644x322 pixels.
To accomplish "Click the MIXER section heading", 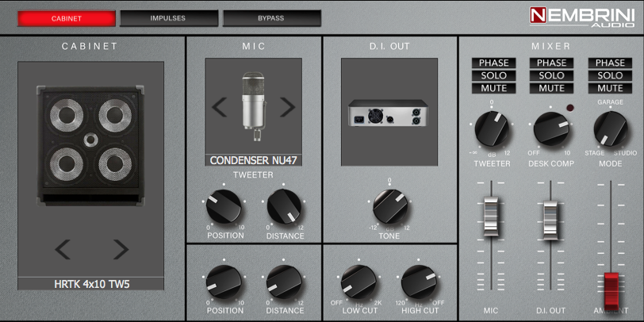I will point(551,47).
